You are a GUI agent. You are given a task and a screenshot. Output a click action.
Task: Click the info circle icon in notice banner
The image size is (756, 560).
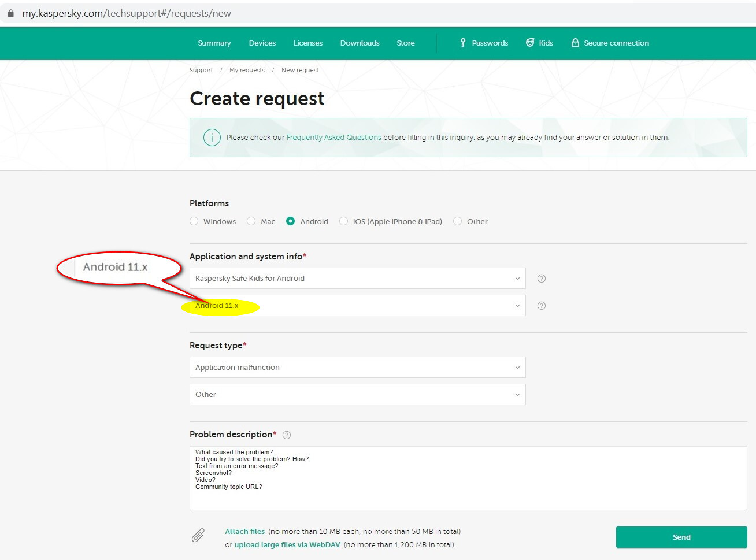click(212, 138)
